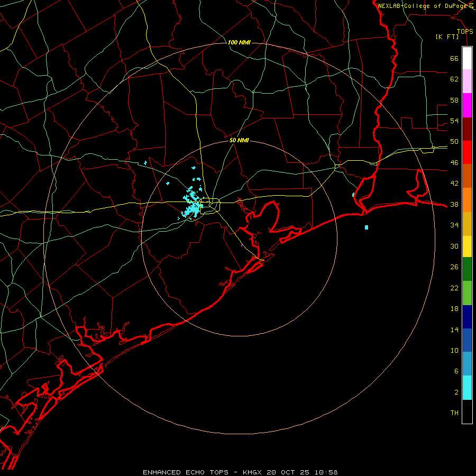Click the '[K FT]' units label
The height and width of the screenshot is (476, 476).
click(447, 37)
